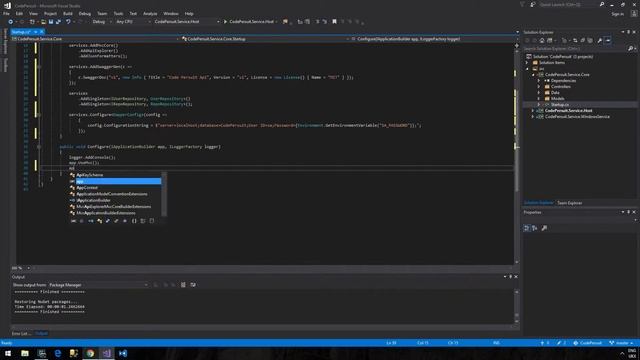Open the Edit menu
The height and width of the screenshot is (360, 640).
[x=19, y=13]
